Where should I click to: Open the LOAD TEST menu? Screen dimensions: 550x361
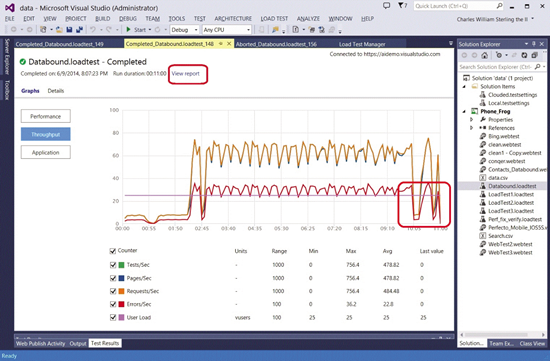coord(274,19)
